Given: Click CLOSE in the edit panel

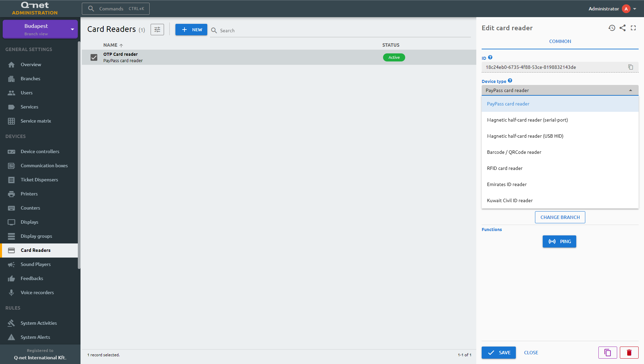Looking at the screenshot, I should (x=531, y=353).
